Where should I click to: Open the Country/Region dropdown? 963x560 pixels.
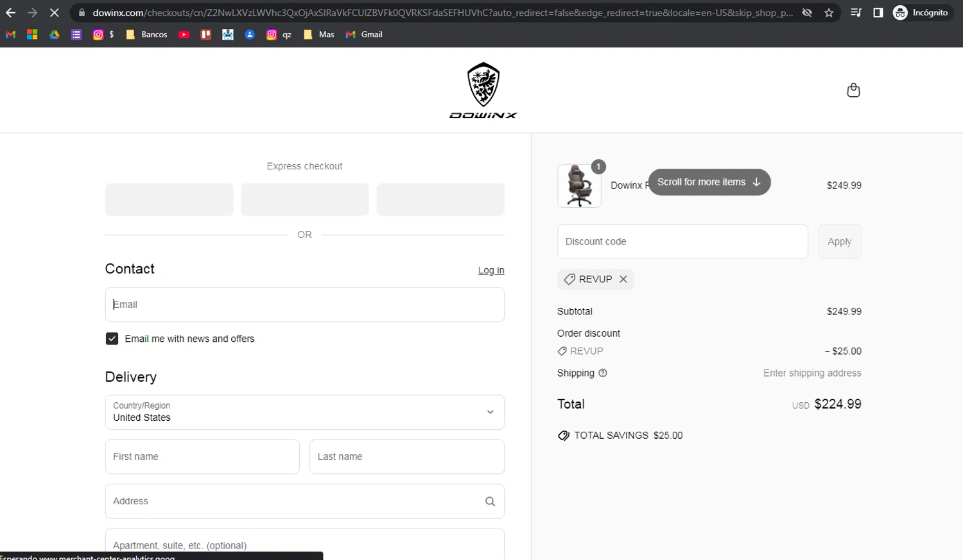point(305,412)
